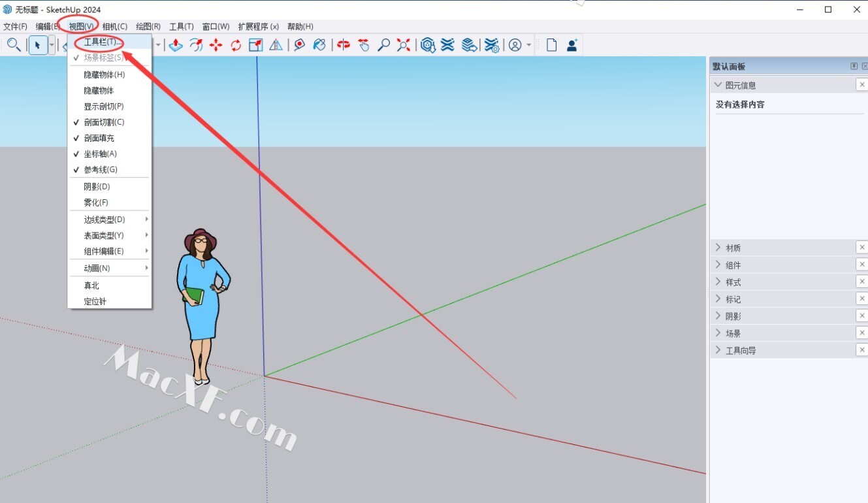The width and height of the screenshot is (868, 503).
Task: Expand the 场景 panel section
Action: tap(718, 333)
